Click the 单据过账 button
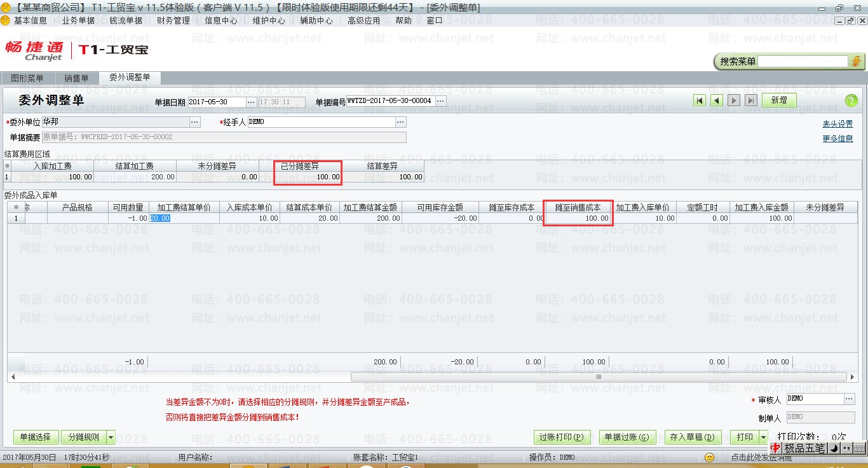 (x=627, y=437)
